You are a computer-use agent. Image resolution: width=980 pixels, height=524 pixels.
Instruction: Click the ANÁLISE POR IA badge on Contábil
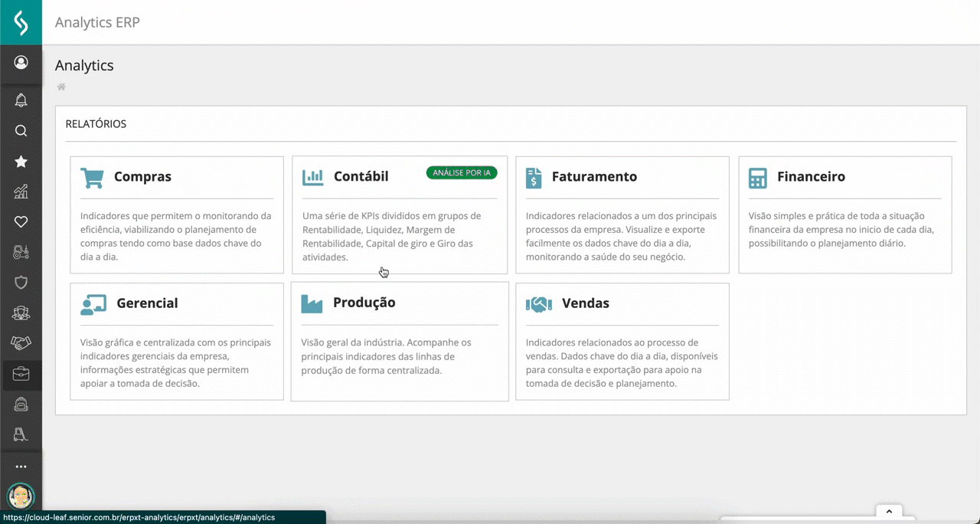click(461, 172)
